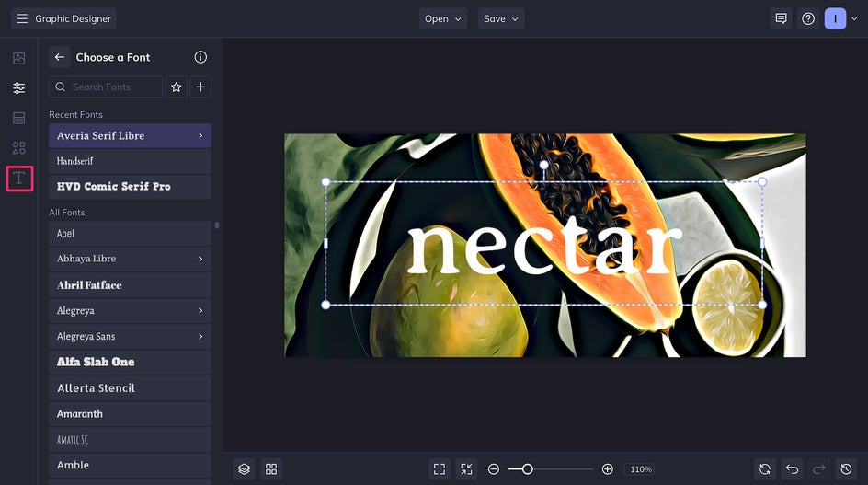Expand Abhaya Libre font variants
Viewport: 868px width, 485px height.
tap(200, 259)
